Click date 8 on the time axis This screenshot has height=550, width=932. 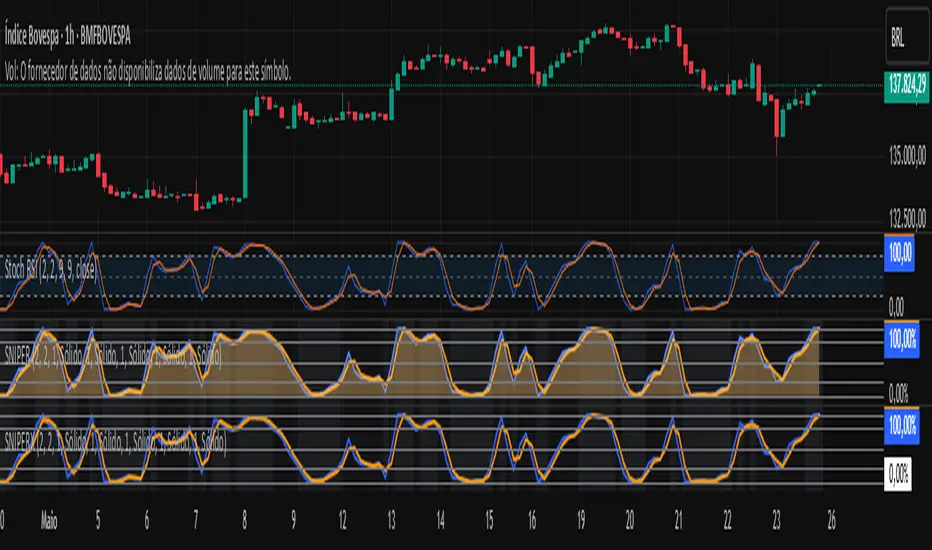coord(244,521)
